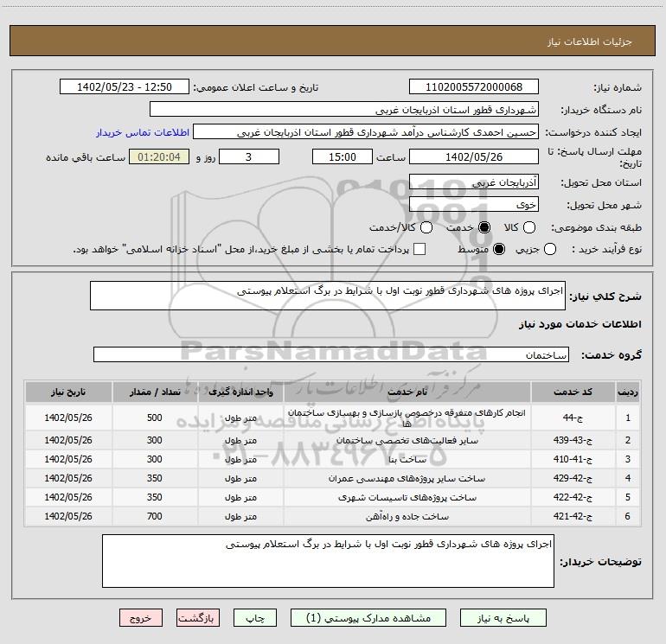
Task: Click the کد خدمت column header
Action: (573, 392)
